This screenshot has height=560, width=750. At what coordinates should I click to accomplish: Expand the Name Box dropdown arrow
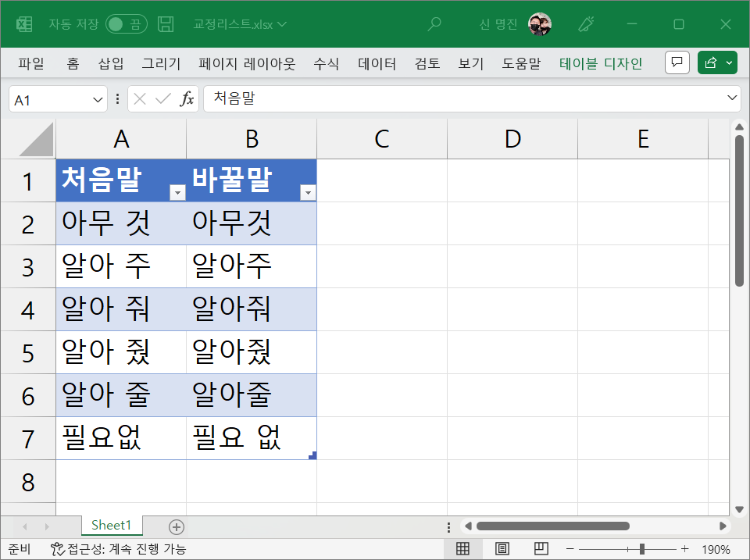[98, 99]
